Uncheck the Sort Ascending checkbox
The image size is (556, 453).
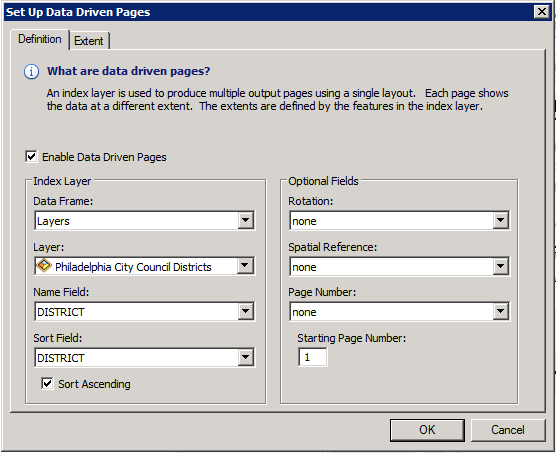coord(47,383)
